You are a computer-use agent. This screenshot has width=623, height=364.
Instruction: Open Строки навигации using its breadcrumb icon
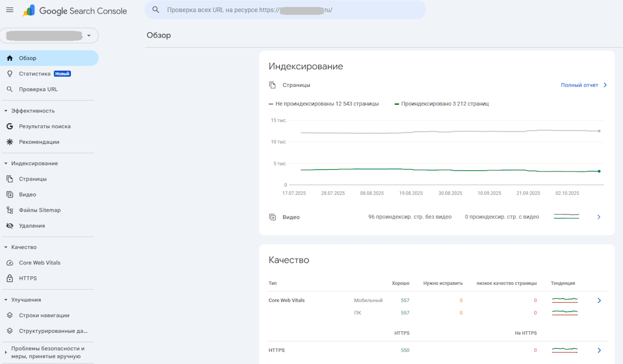[9, 315]
